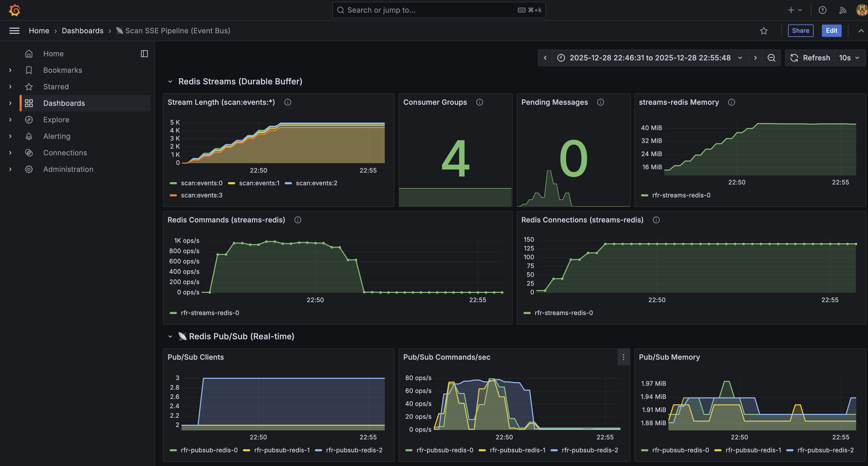Click the Grafana logo icon
868x466 pixels.
pos(14,10)
